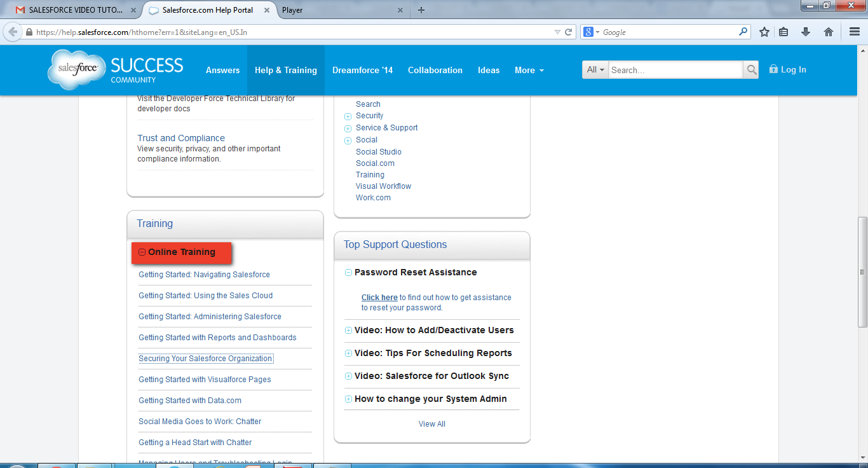The height and width of the screenshot is (468, 868).
Task: Expand the Social topic
Action: 348,141
